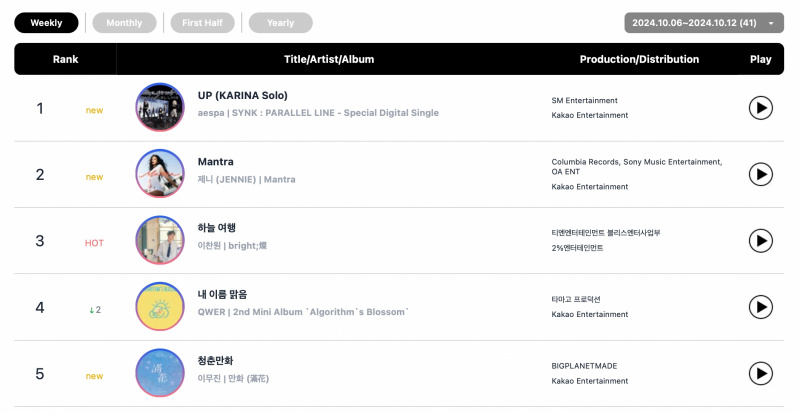Play QWER's 내 이름 맑음 track

(x=760, y=307)
